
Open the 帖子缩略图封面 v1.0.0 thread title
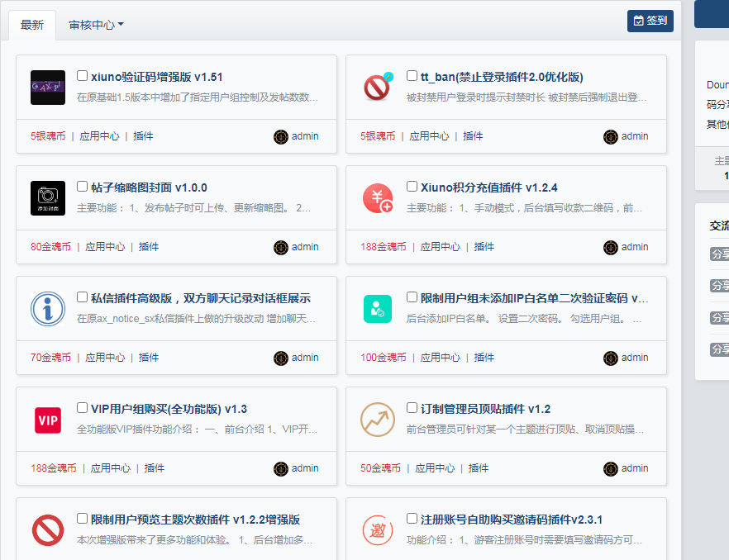[x=149, y=187]
